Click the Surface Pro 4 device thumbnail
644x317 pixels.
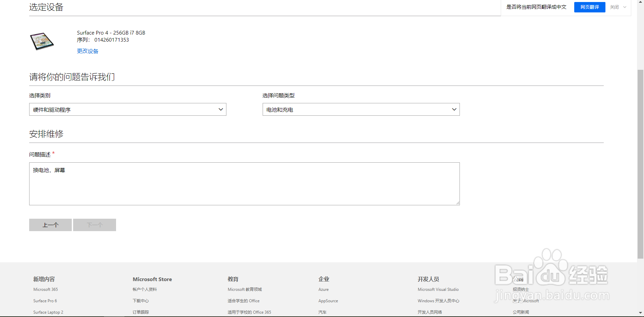42,41
